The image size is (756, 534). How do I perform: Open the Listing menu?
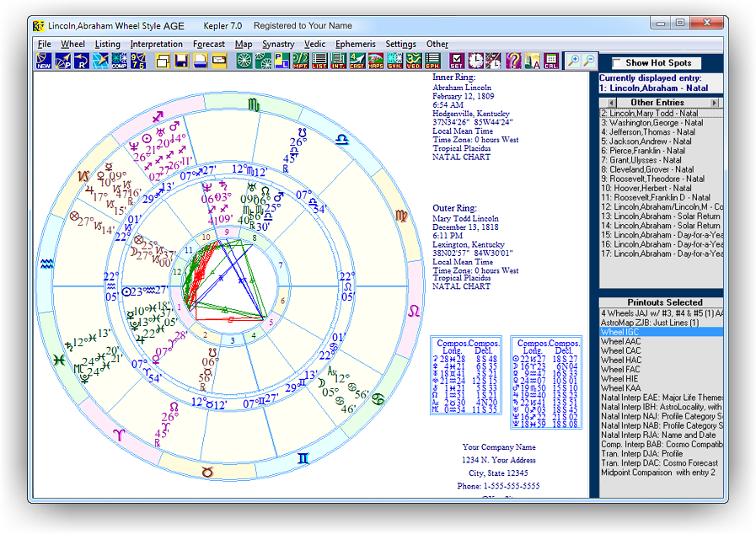108,44
